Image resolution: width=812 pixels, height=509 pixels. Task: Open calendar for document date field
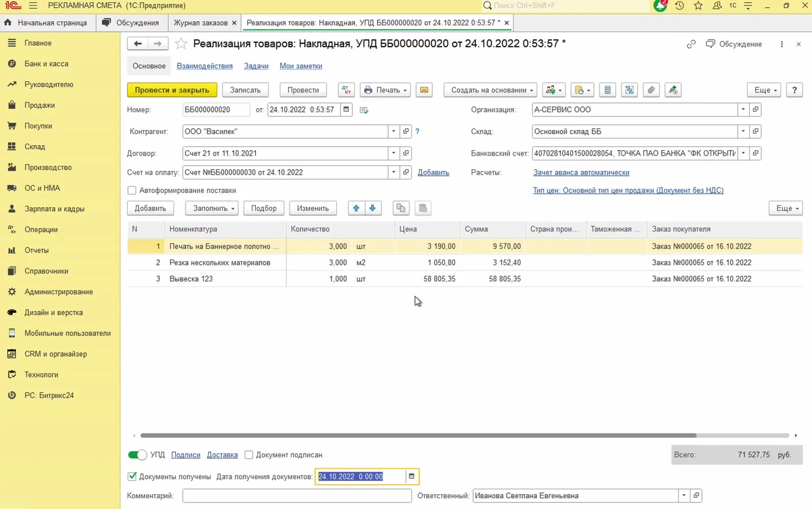point(346,110)
